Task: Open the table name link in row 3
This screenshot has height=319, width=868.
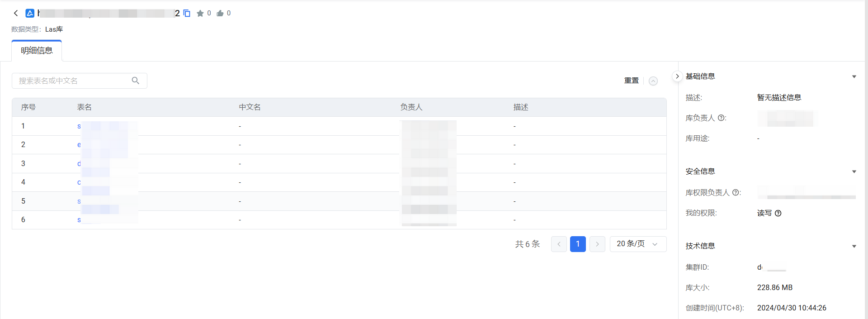Action: (x=80, y=163)
